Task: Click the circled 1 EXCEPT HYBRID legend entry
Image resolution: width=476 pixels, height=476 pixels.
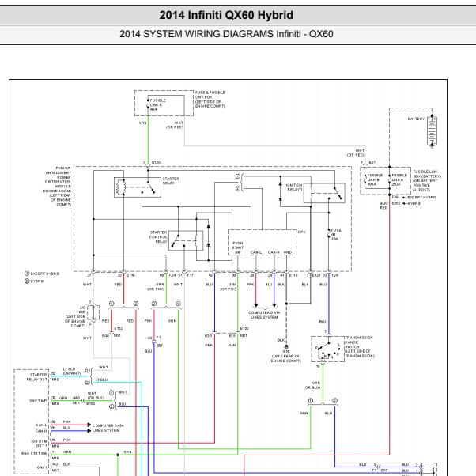Action: (42, 274)
